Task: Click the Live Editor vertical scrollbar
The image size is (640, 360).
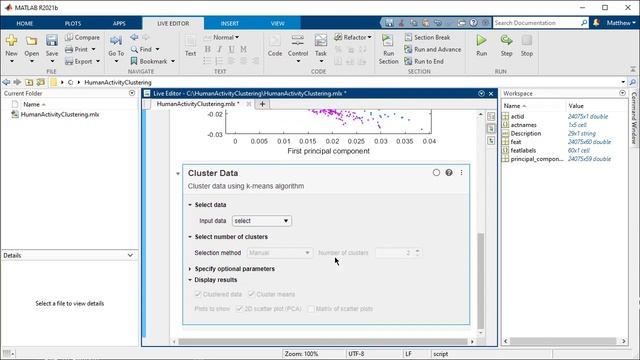Action: click(480, 281)
